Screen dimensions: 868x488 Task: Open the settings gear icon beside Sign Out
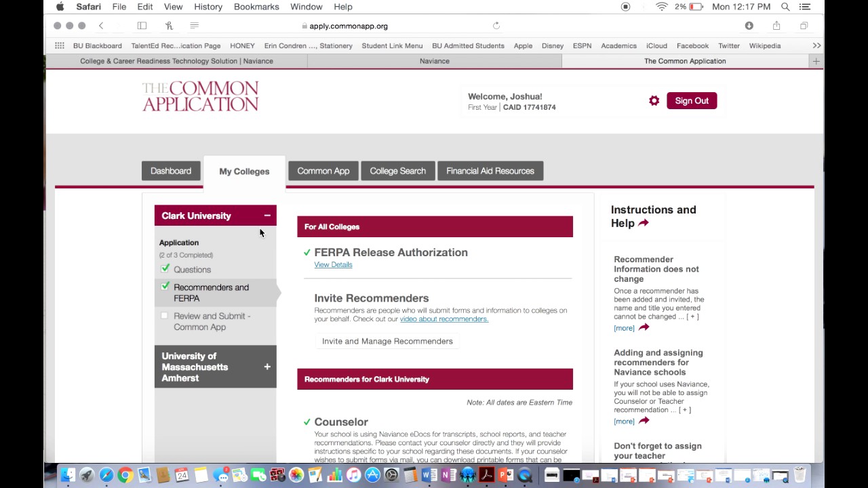(654, 101)
